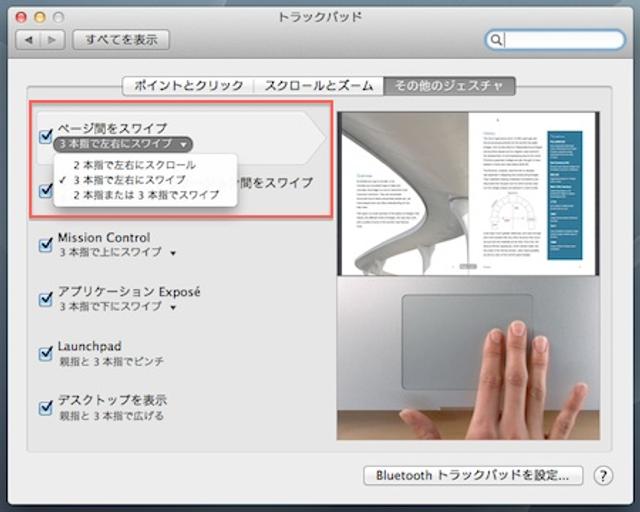This screenshot has height=512, width=640.
Task: Go forward with the right arrow button
Action: click(x=52, y=40)
